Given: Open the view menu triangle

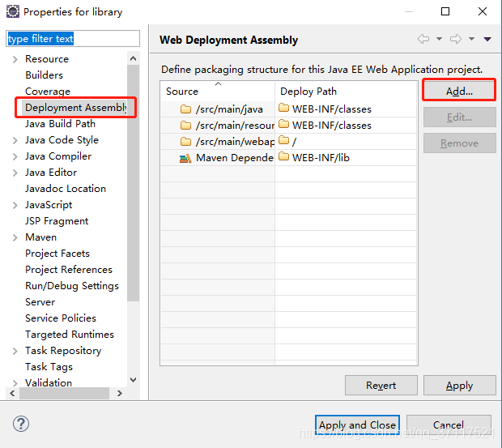Looking at the screenshot, I should click(x=487, y=39).
